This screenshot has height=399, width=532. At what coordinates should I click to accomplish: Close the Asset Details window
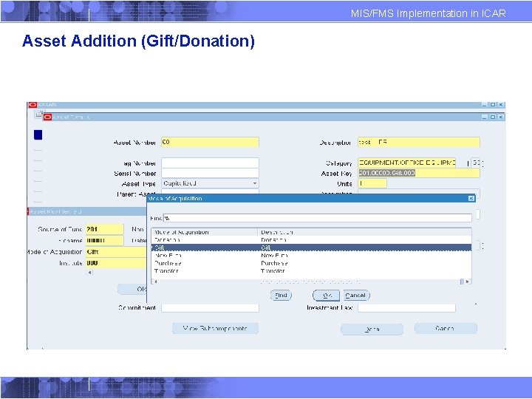pos(501,117)
